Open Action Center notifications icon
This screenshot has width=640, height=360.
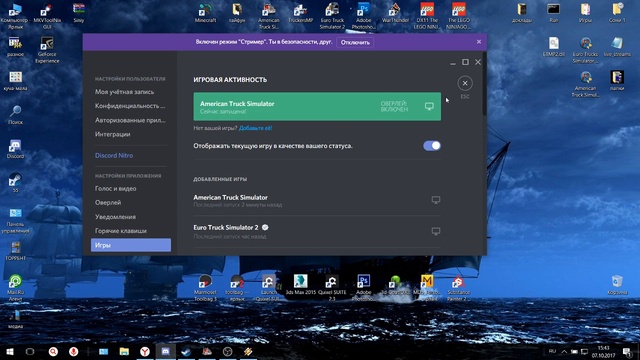(627, 351)
